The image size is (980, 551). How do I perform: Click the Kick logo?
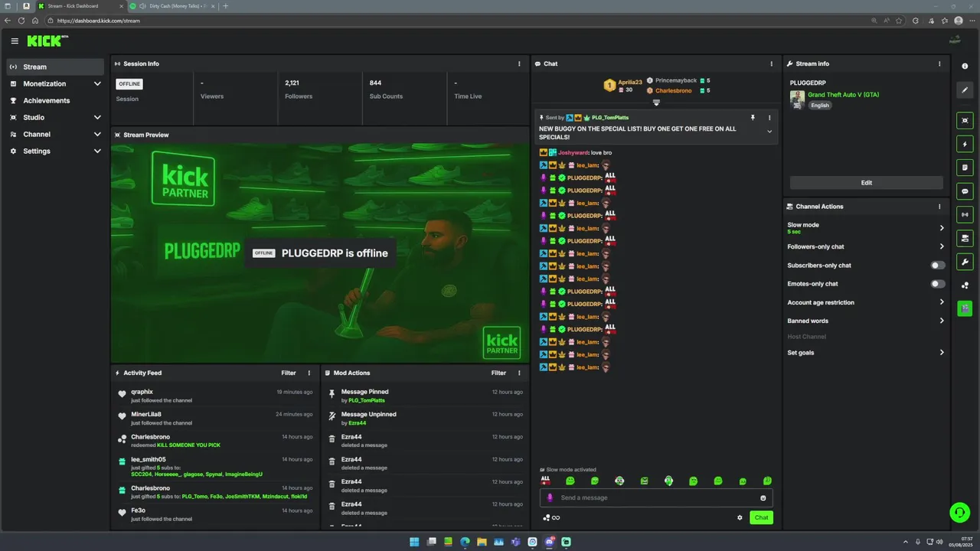pos(47,41)
